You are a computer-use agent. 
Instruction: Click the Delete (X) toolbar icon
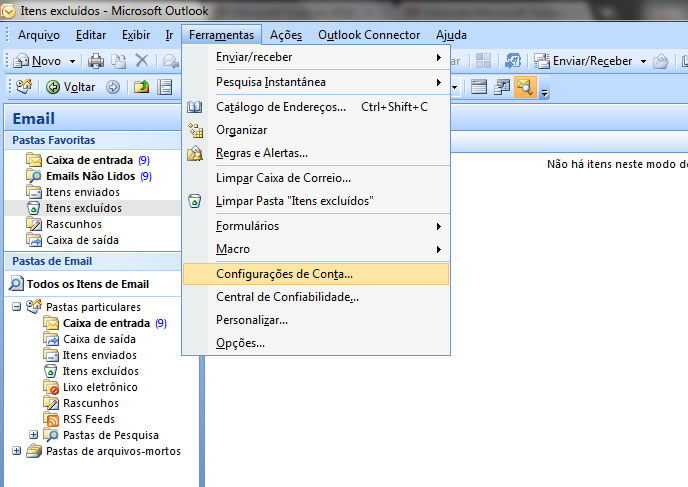141,61
